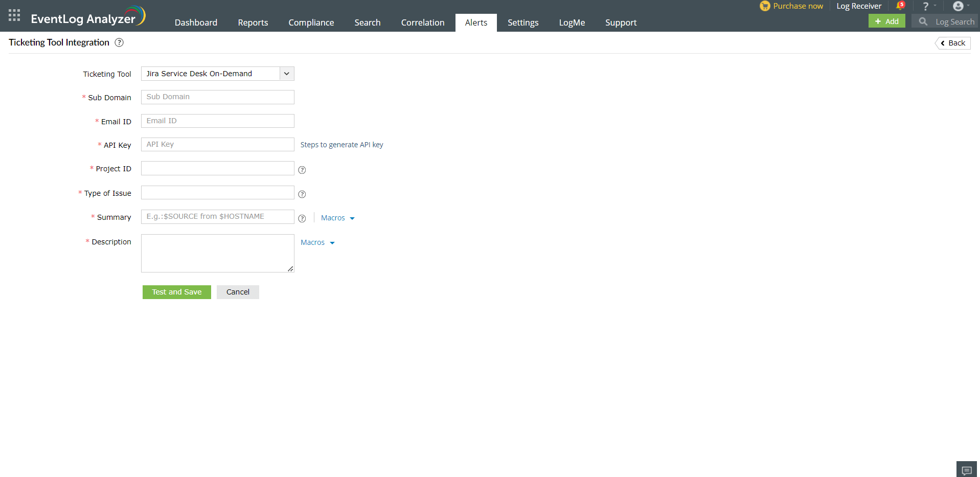This screenshot has height=477, width=980.
Task: Click the Log Search box
Action: point(945,21)
